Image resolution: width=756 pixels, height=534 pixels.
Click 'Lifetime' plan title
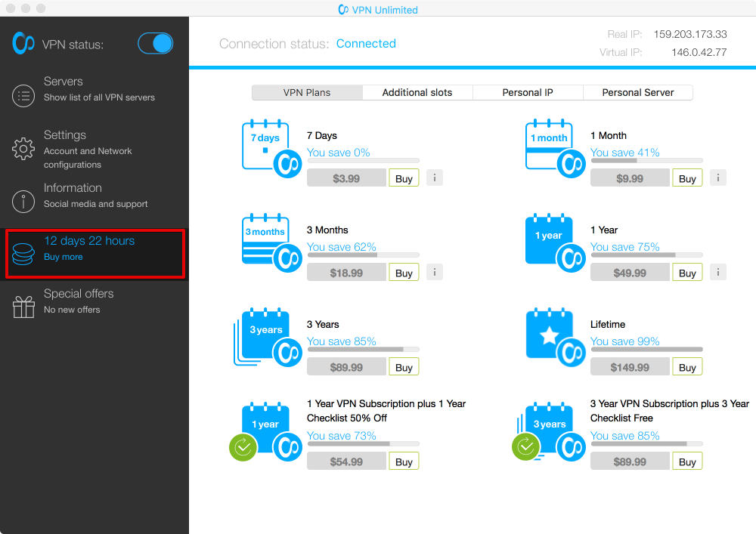tap(608, 324)
